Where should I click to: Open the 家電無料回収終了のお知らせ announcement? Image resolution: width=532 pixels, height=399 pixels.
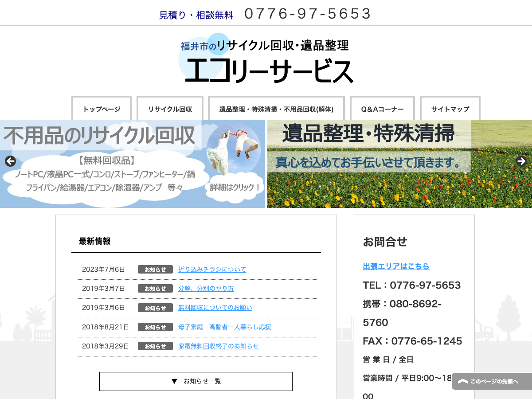coord(218,346)
